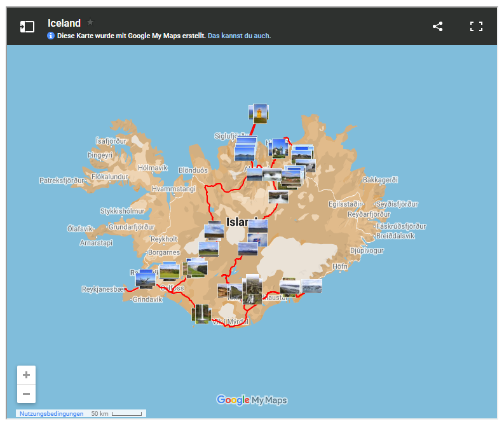
Task: Click the Seyðisfjörður label
Action: [x=397, y=204]
